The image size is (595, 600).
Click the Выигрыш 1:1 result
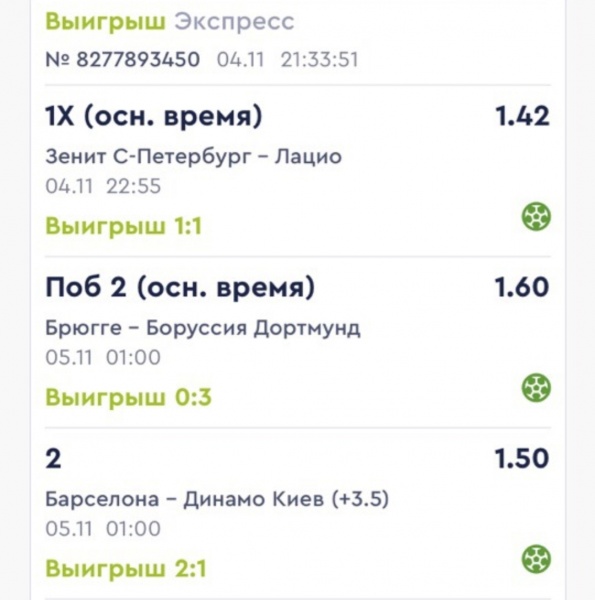click(x=124, y=226)
